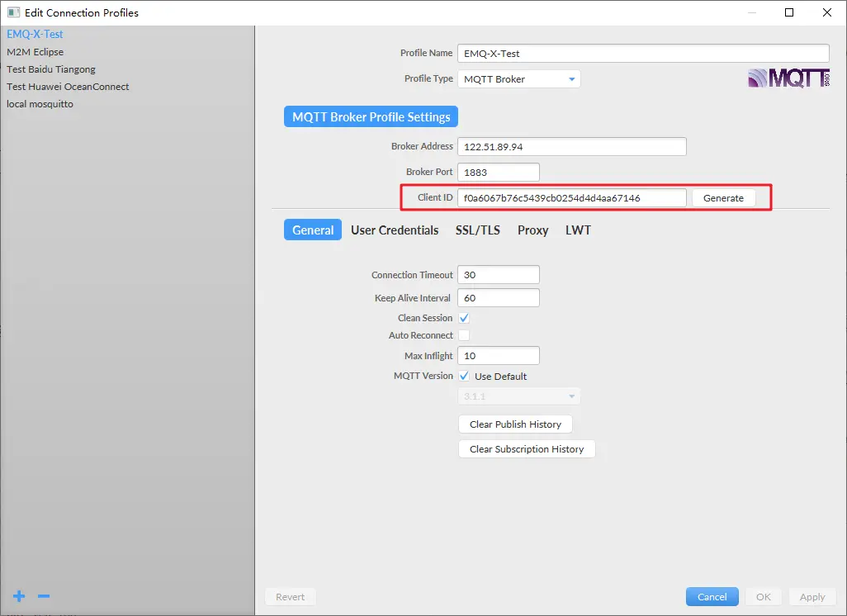Image resolution: width=847 pixels, height=616 pixels.
Task: Click the Broker Address label
Action: 422,146
